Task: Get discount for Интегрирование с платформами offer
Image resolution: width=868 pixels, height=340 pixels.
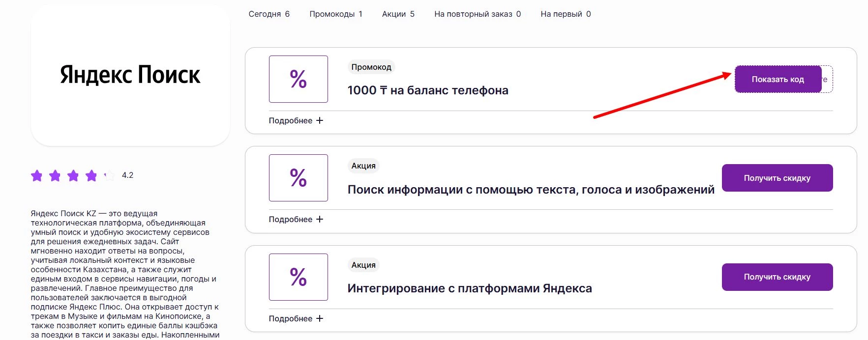Action: coord(777,277)
